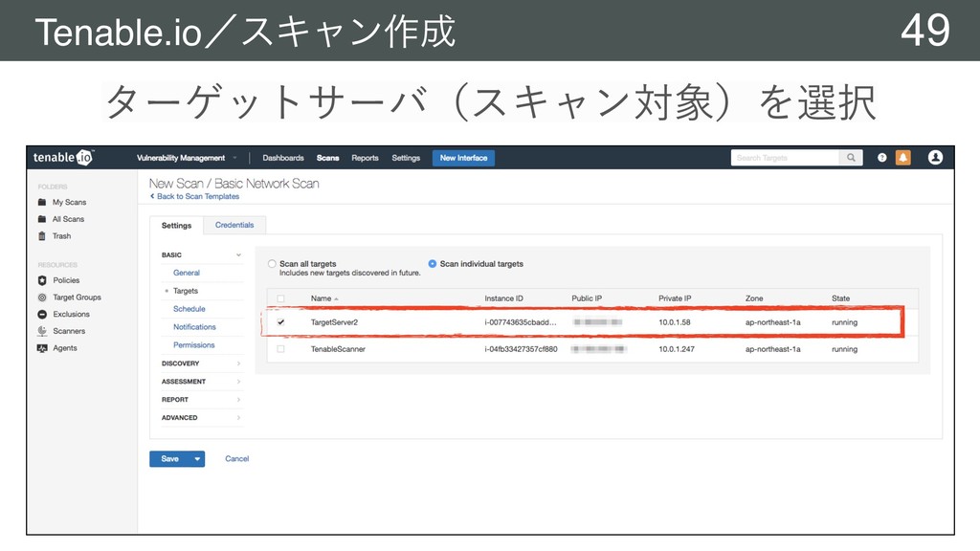This screenshot has height=551, width=980.
Task: Open Settings in the top navigation
Action: tap(406, 158)
